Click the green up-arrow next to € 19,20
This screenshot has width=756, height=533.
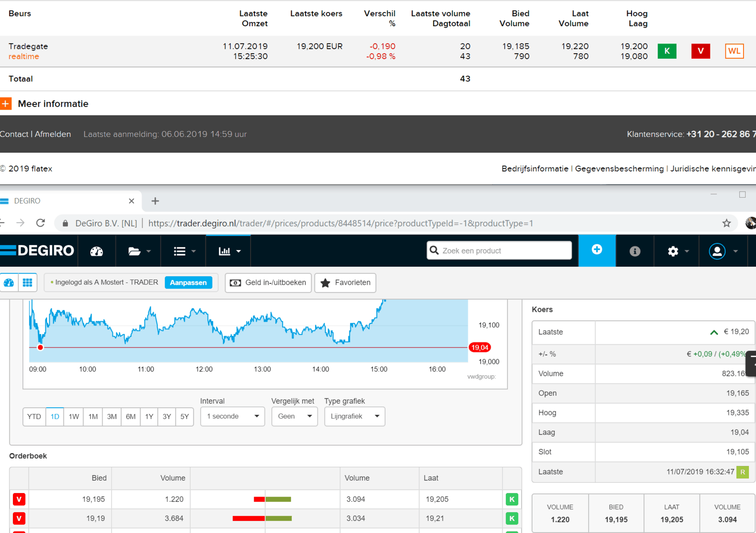click(x=714, y=332)
